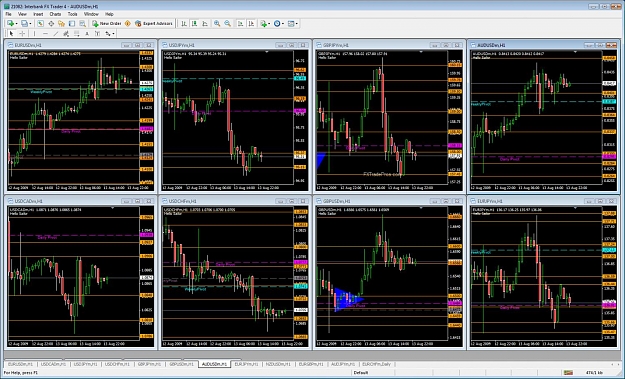Switch to NZDUSDm,H1 bottom tab

coord(278,364)
